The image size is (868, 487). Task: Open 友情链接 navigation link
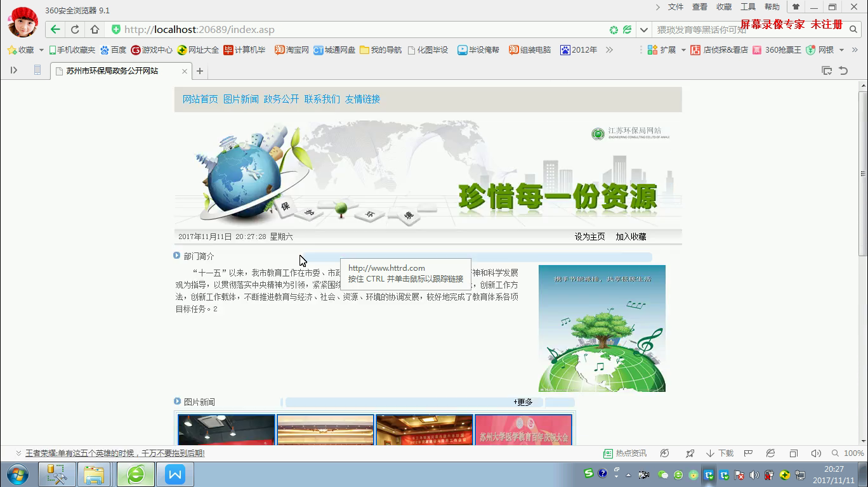point(363,99)
